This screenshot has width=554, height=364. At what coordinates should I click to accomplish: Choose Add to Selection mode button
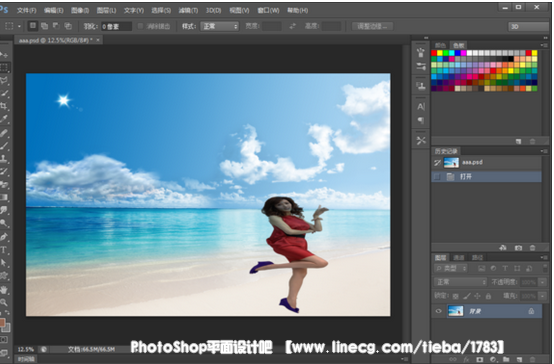tap(45, 26)
